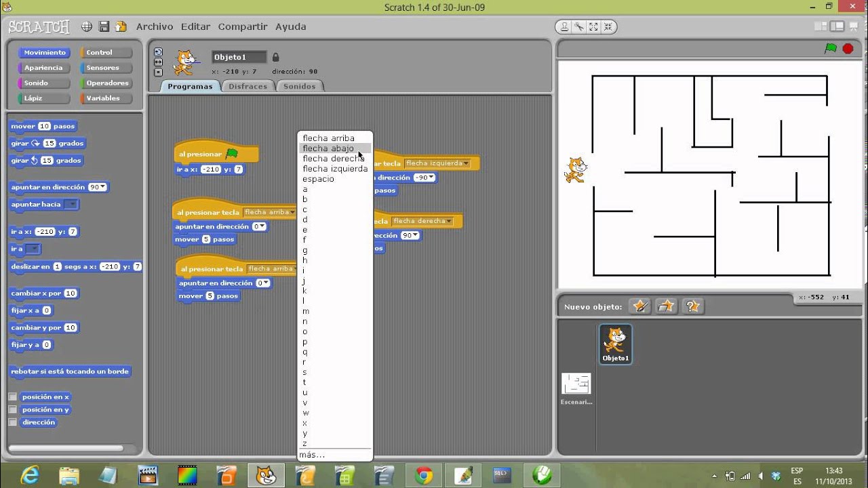The width and height of the screenshot is (868, 488).
Task: Select the Apariencia block category
Action: pyautogui.click(x=44, y=68)
